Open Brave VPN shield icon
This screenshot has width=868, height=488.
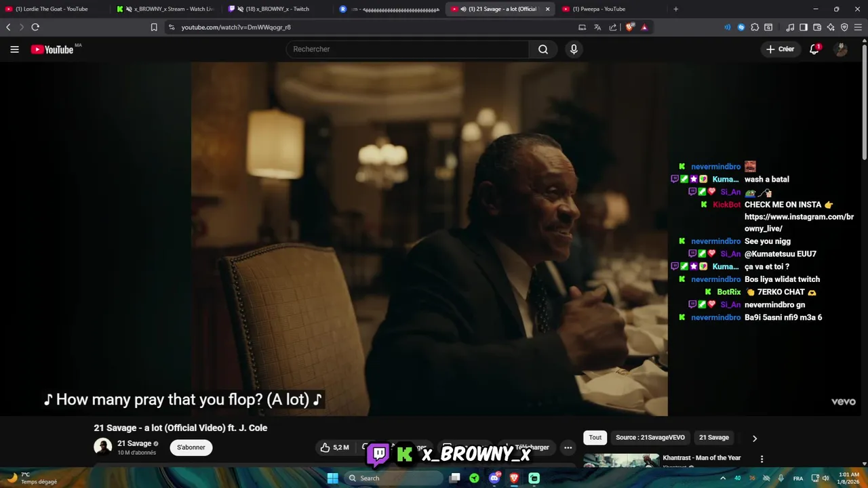pos(844,27)
